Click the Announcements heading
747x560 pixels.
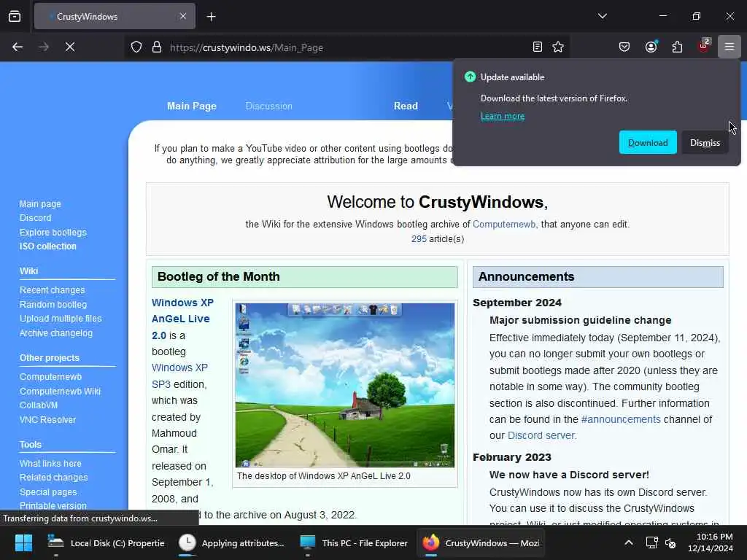[x=527, y=276]
